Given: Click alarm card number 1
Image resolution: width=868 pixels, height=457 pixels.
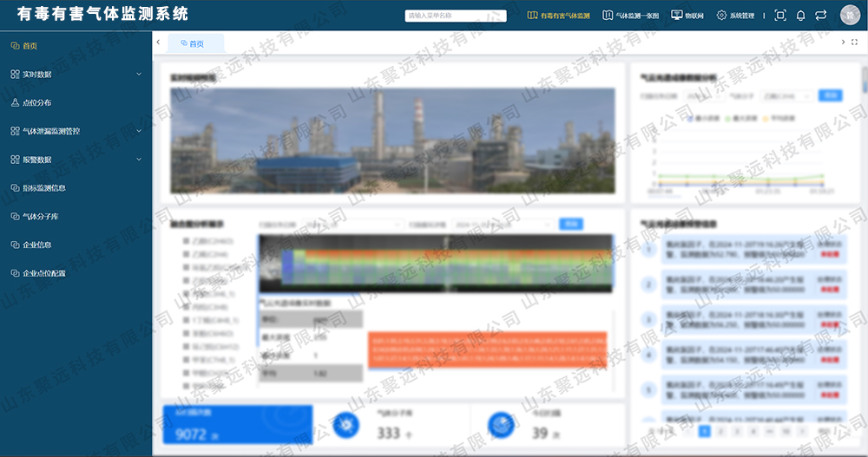Looking at the screenshot, I should 754,250.
